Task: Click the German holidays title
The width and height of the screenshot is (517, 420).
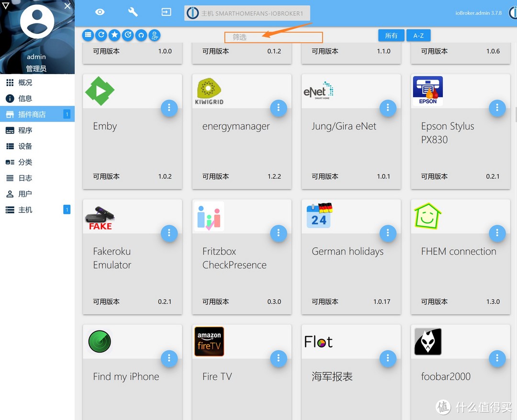Action: [x=348, y=252]
